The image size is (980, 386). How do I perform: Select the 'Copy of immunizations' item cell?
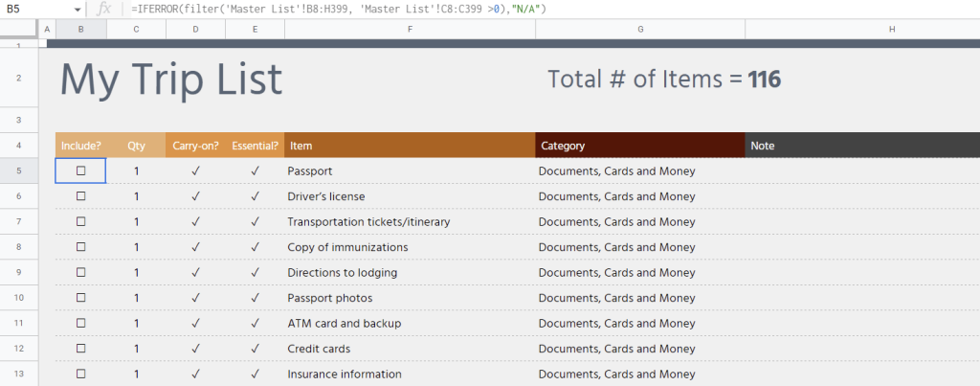[347, 247]
